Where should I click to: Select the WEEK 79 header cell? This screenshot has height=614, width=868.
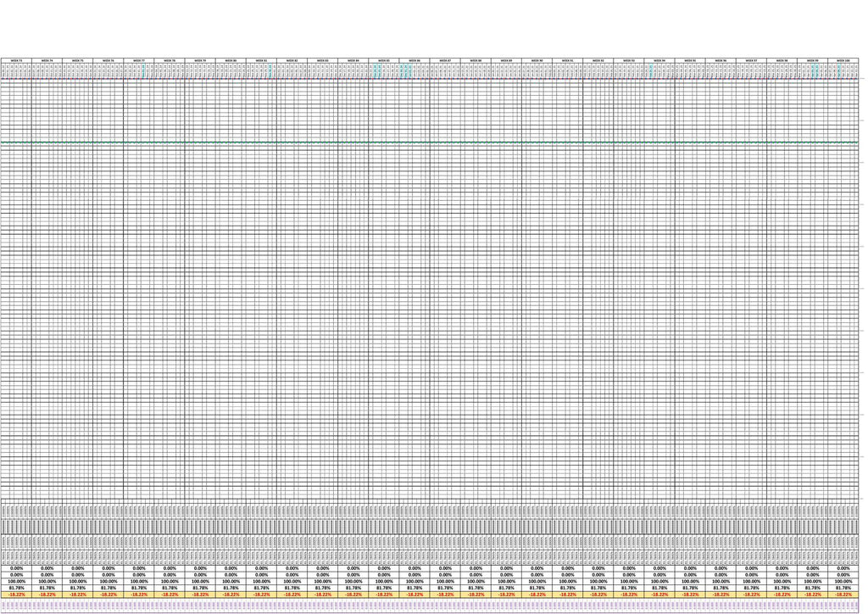click(200, 60)
